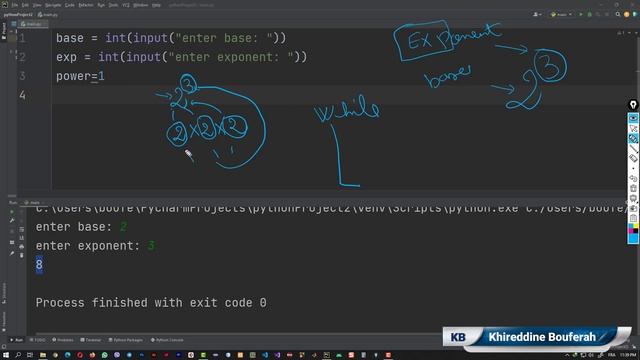Click the Rerun icon in Run panel
Screen dimensions: 640x360
(x=12, y=212)
